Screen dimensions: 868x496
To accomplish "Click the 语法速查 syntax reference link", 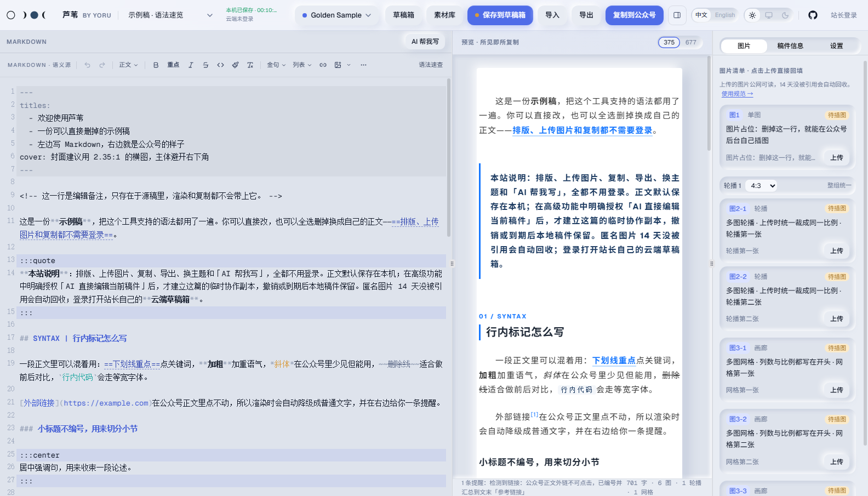I will coord(431,65).
